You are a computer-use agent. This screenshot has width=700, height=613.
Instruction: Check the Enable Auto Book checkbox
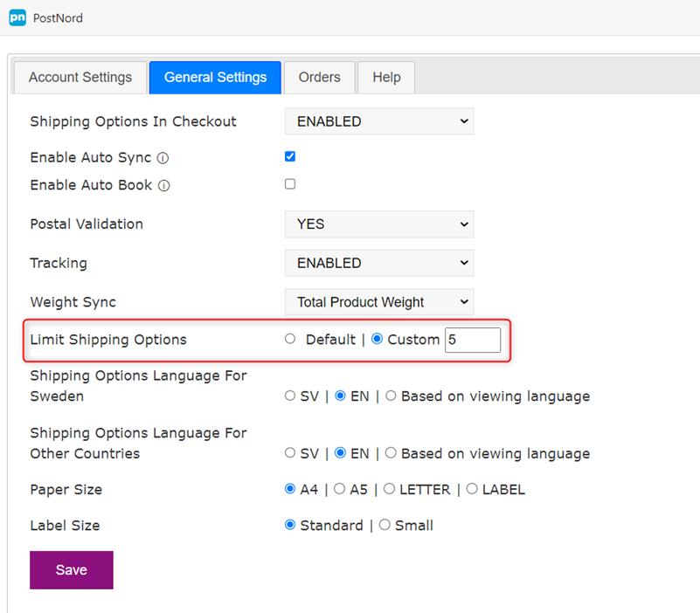290,183
